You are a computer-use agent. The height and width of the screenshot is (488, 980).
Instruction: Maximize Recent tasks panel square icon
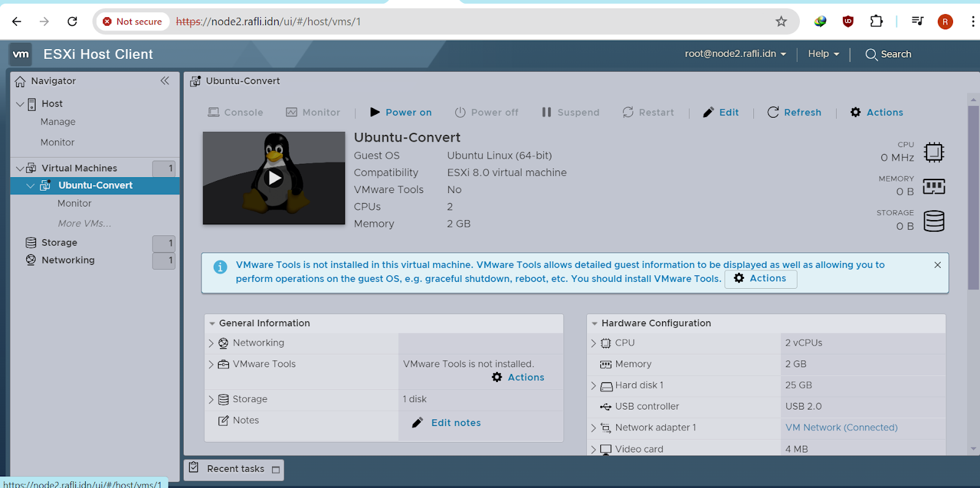click(276, 470)
